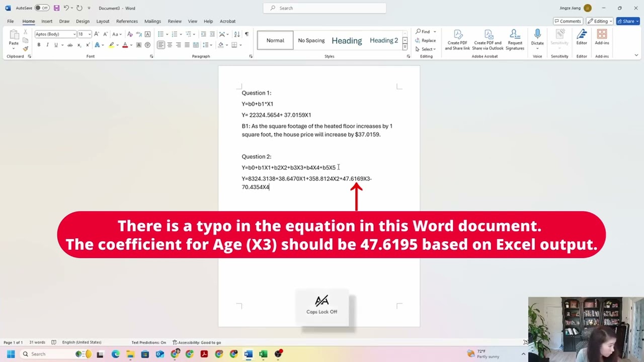
Task: Start voice typing with Dictate
Action: (537, 38)
